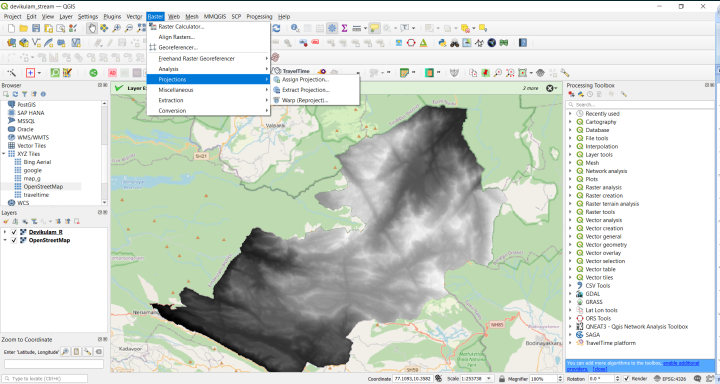The height and width of the screenshot is (384, 720).
Task: Select Bing Aerial in browser
Action: [x=37, y=162]
